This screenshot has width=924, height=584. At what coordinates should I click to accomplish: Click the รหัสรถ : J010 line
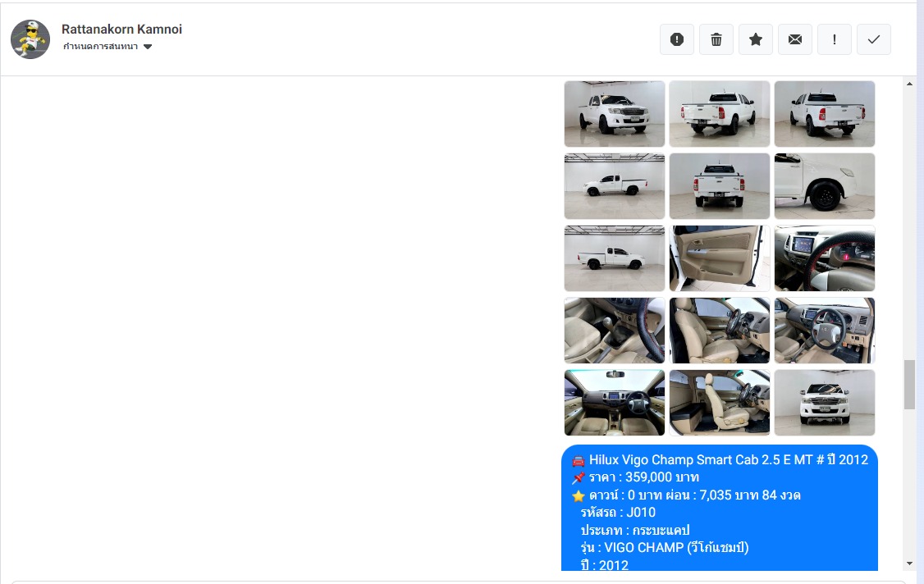pos(618,513)
